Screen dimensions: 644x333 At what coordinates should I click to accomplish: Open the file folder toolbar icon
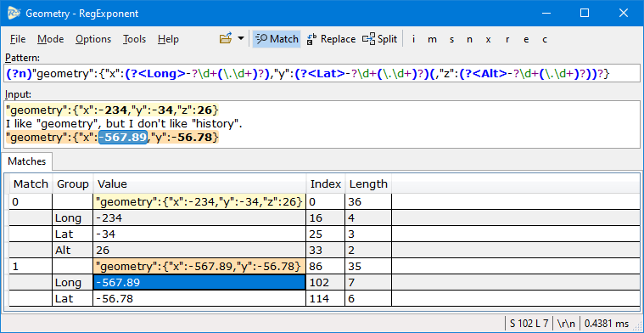pyautogui.click(x=226, y=39)
